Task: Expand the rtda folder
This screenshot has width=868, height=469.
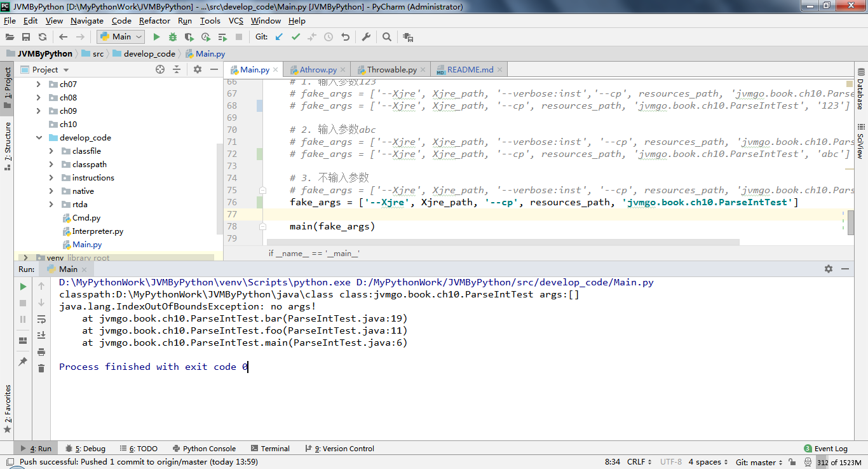Action: pyautogui.click(x=51, y=204)
